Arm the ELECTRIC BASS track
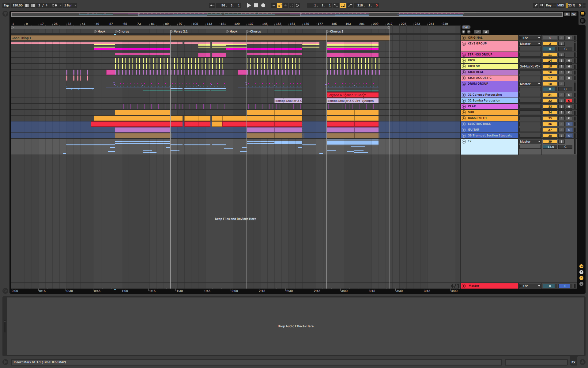The height and width of the screenshot is (368, 588). point(569,124)
